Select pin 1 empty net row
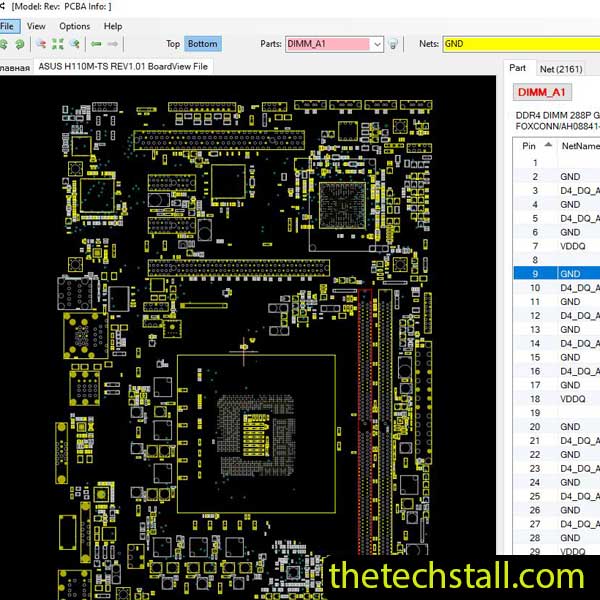The height and width of the screenshot is (600, 600). pos(557,163)
